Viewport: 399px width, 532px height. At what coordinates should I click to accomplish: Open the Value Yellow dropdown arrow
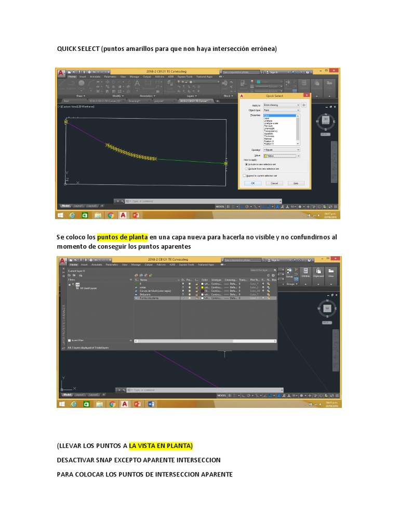pos(298,156)
